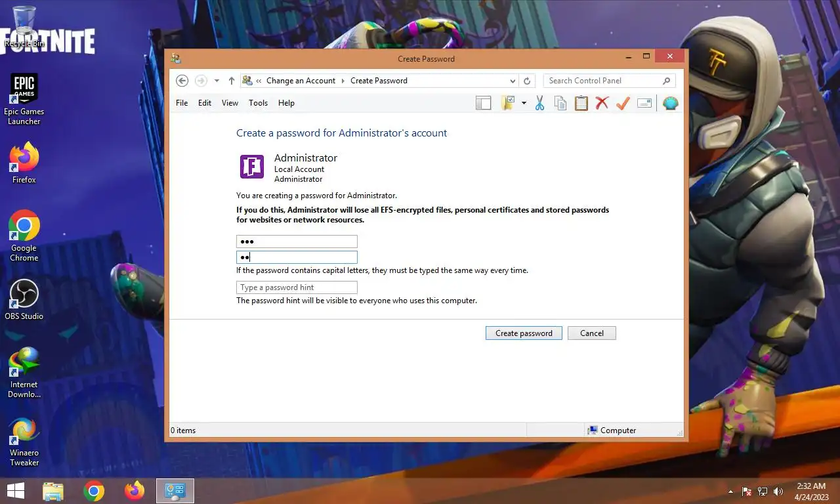The image size is (840, 504).
Task: Open Chrome from the taskbar
Action: [x=94, y=491]
